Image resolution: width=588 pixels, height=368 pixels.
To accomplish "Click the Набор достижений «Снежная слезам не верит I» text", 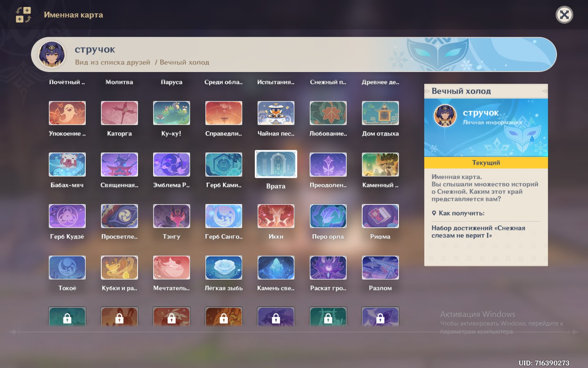I will (479, 232).
